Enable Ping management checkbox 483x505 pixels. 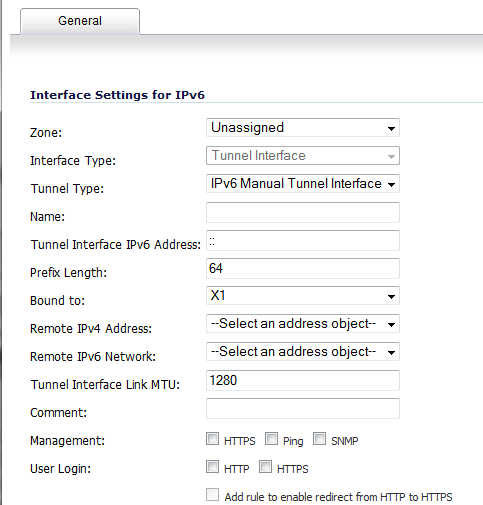coord(271,439)
